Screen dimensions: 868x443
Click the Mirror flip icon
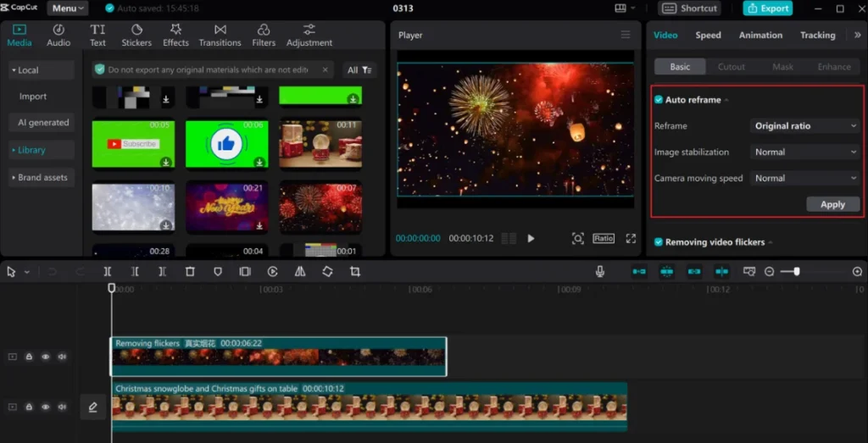point(300,272)
